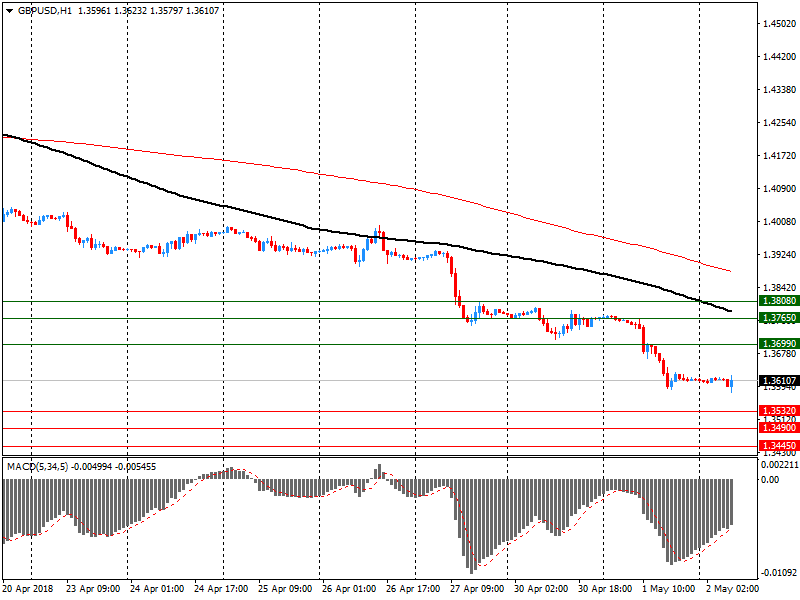Click the 1.45020 price axis value
This screenshot has width=800, height=600.
click(778, 23)
